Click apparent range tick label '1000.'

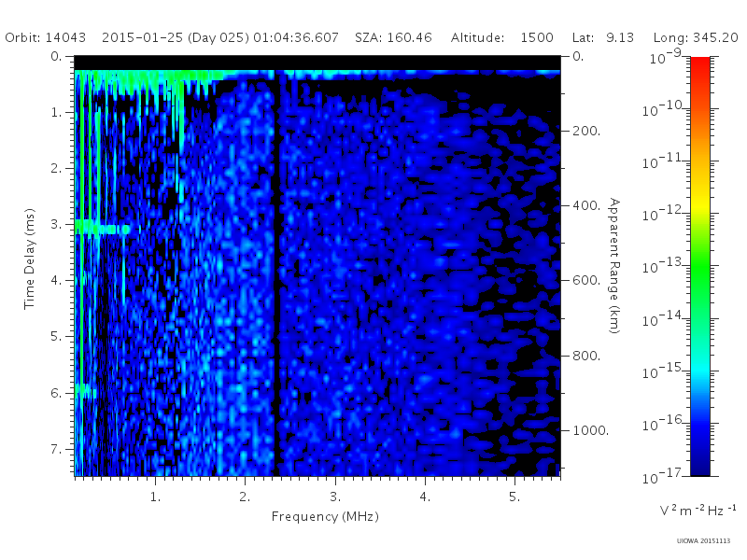[591, 430]
